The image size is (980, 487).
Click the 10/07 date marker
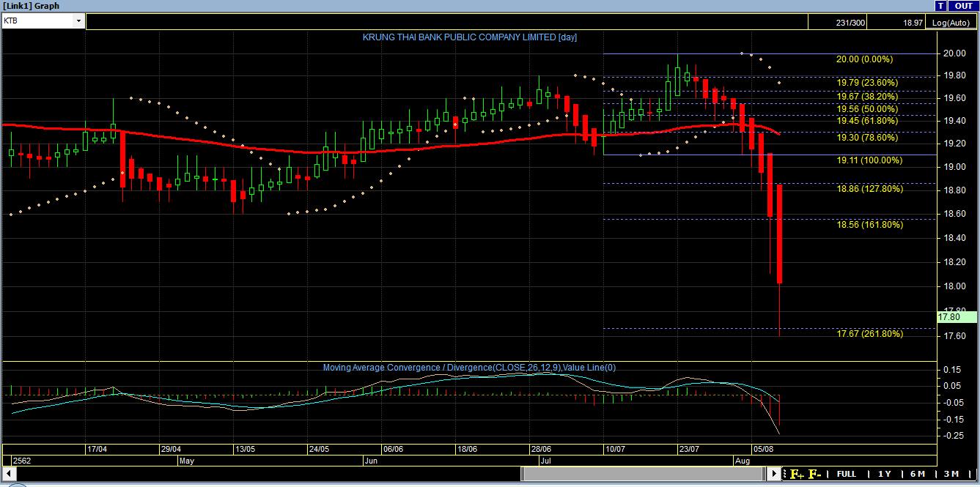point(614,449)
